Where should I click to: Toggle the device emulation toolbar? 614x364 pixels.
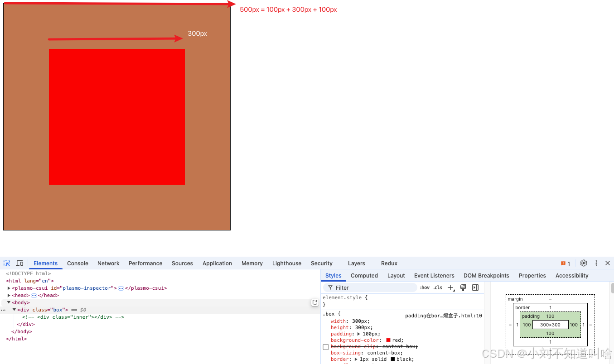[19, 263]
